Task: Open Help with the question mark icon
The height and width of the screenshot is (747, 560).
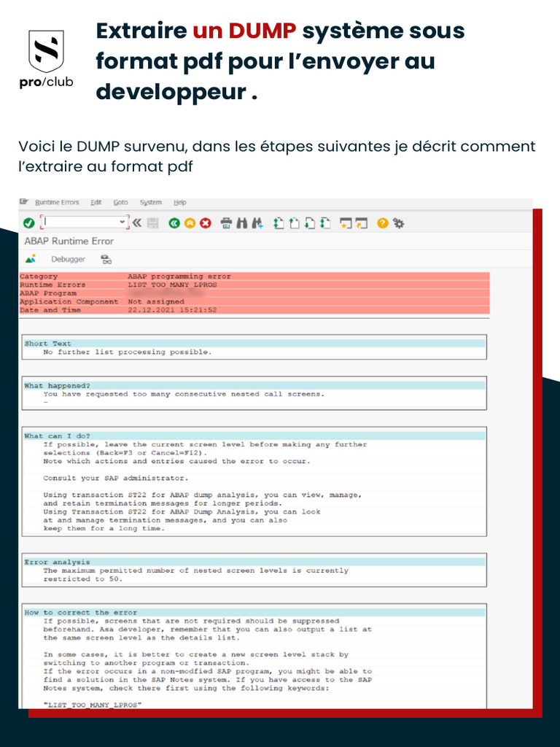Action: pos(382,223)
